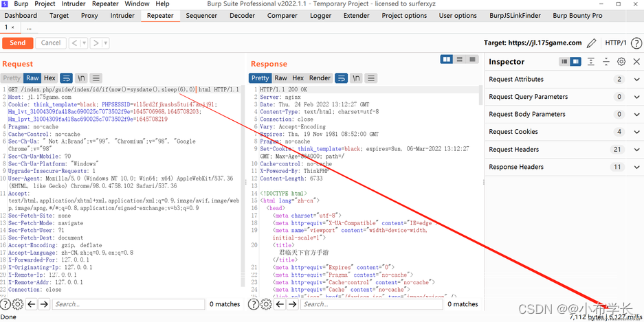Switch to the Decoder tab

pyautogui.click(x=243, y=16)
